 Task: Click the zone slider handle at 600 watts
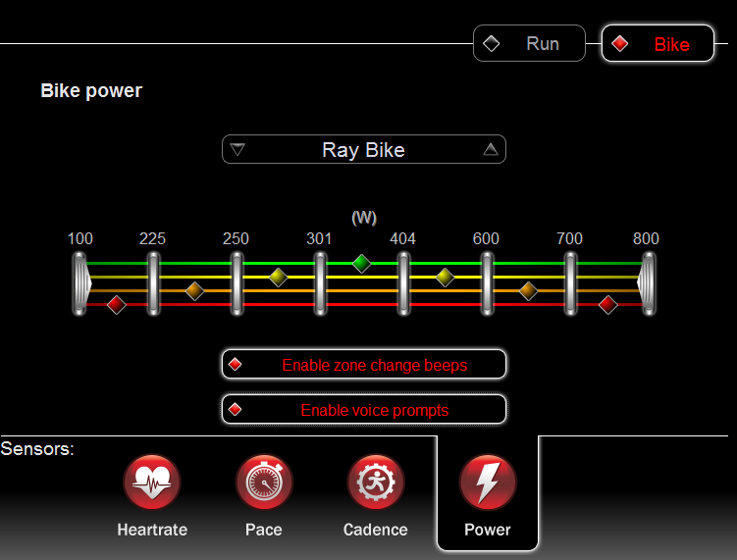click(x=487, y=283)
